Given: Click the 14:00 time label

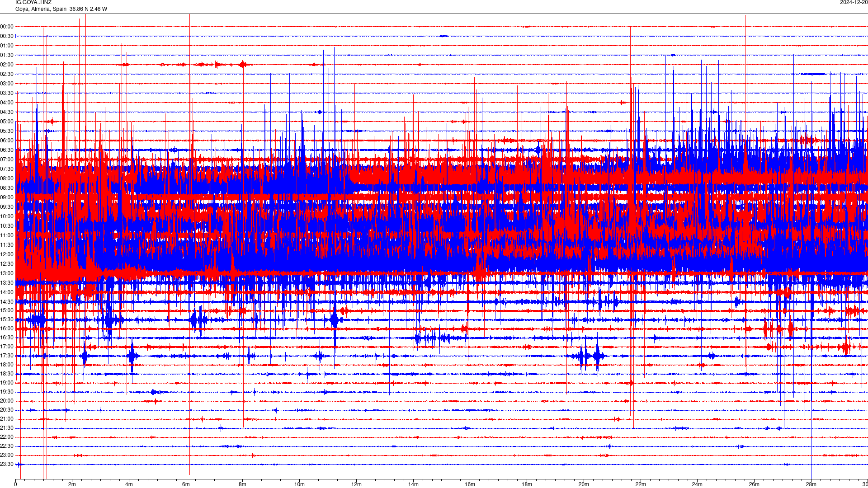Looking at the screenshot, I should pos(7,292).
